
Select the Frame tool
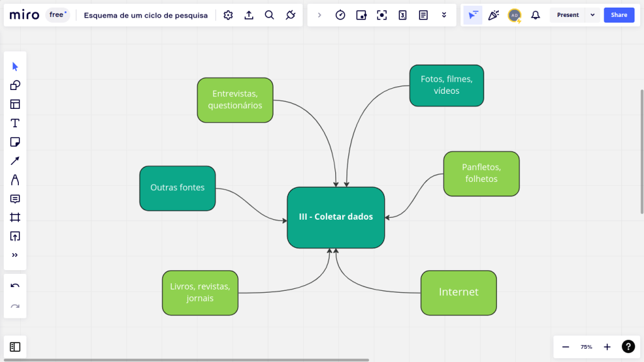15,218
